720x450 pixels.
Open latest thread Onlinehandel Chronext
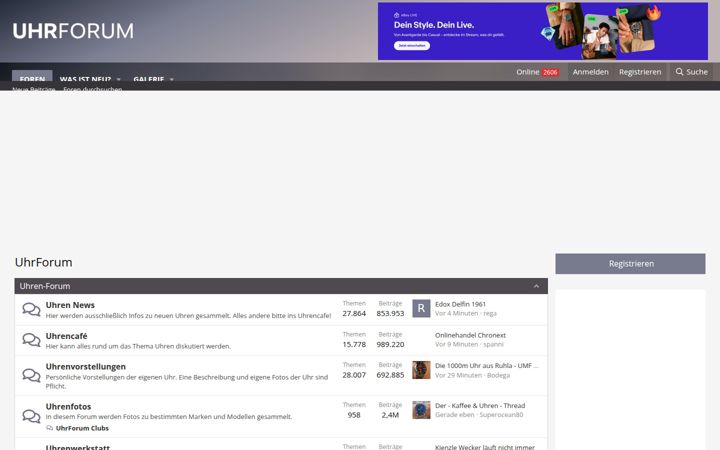470,335
